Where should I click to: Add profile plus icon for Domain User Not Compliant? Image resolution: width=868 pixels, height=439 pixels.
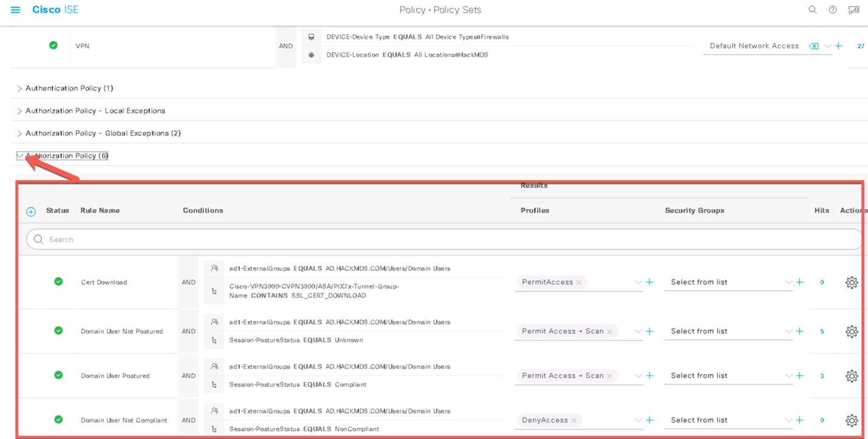(x=649, y=420)
